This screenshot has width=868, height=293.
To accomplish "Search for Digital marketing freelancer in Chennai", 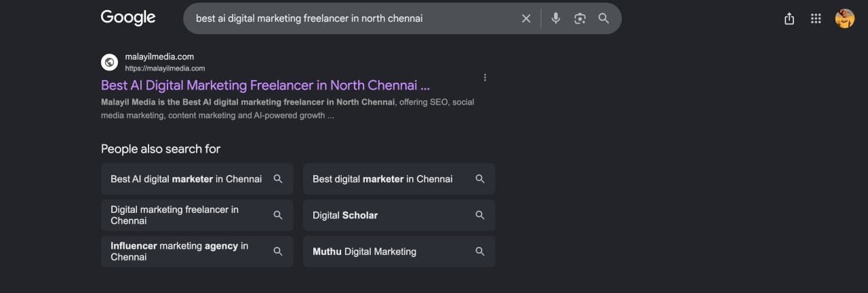I will pos(197,215).
